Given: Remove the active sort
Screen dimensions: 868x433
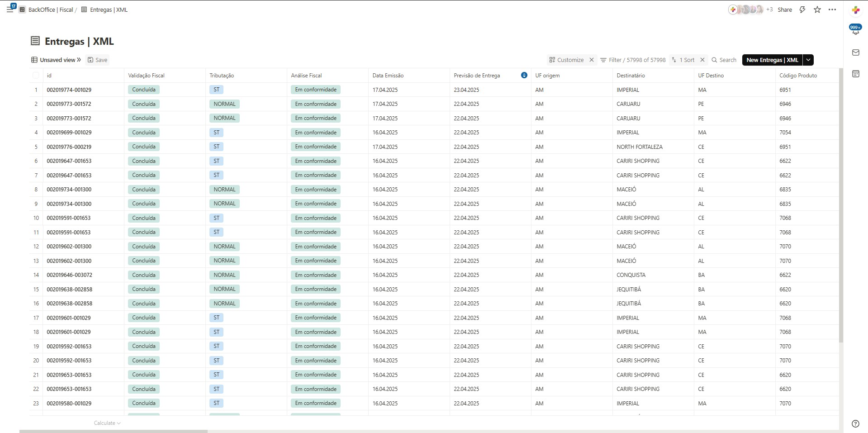Looking at the screenshot, I should (x=702, y=60).
